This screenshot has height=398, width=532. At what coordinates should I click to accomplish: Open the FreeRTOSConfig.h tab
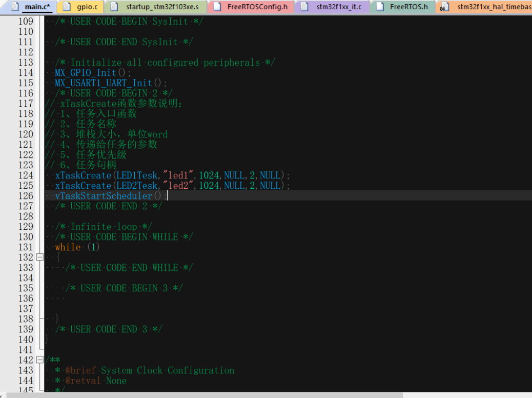(x=258, y=7)
